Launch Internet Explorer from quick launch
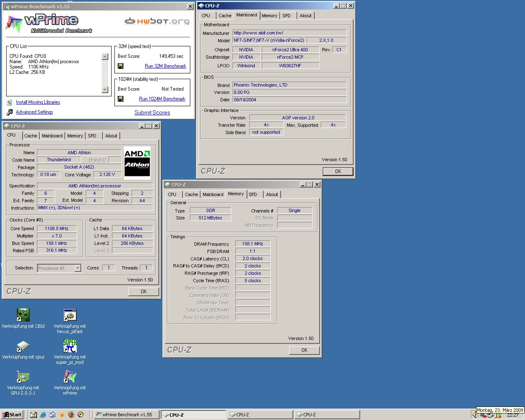The width and height of the screenshot is (525, 420). [x=43, y=415]
